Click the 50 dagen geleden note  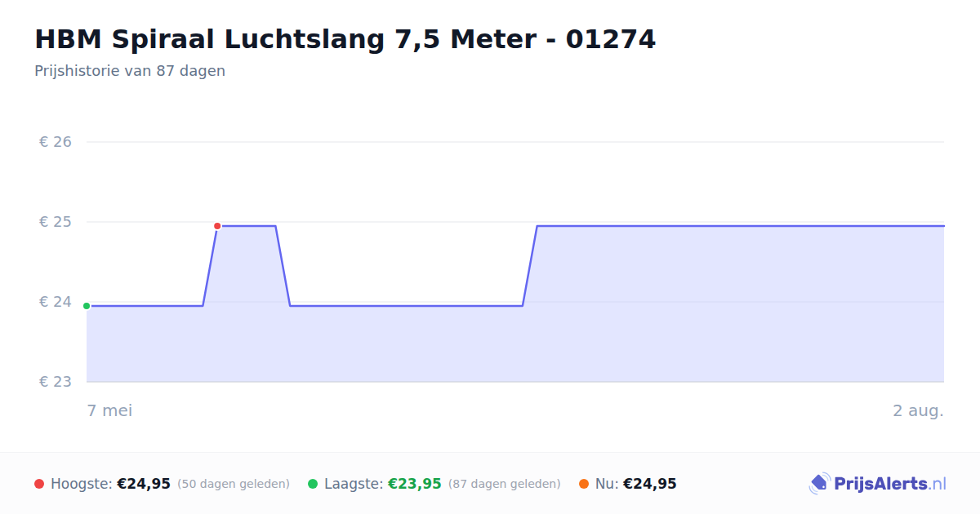[234, 484]
